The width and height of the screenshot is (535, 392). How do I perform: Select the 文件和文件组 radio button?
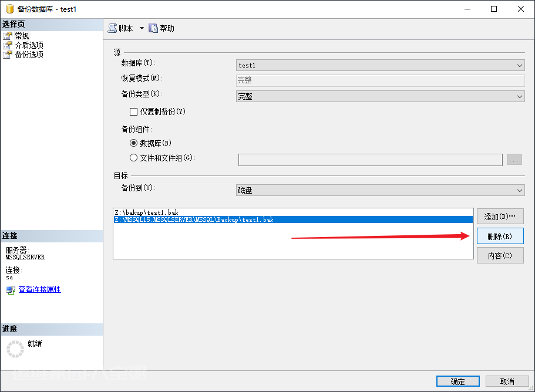133,158
